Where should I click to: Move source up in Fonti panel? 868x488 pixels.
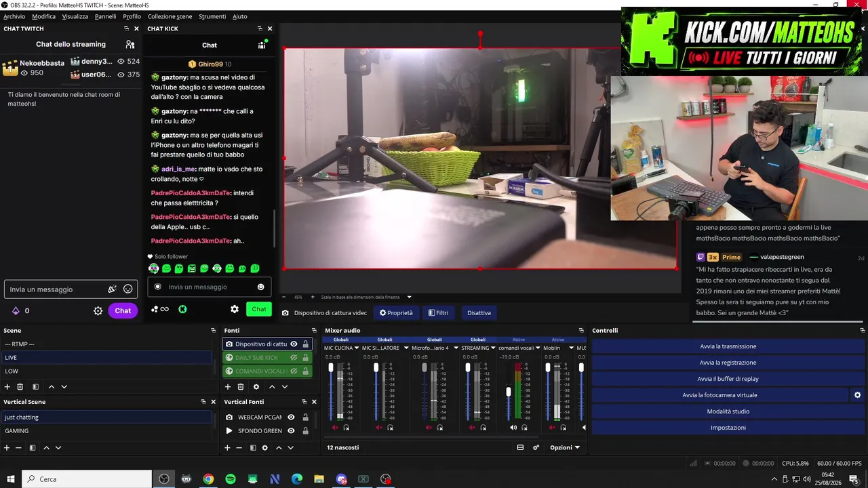click(272, 387)
